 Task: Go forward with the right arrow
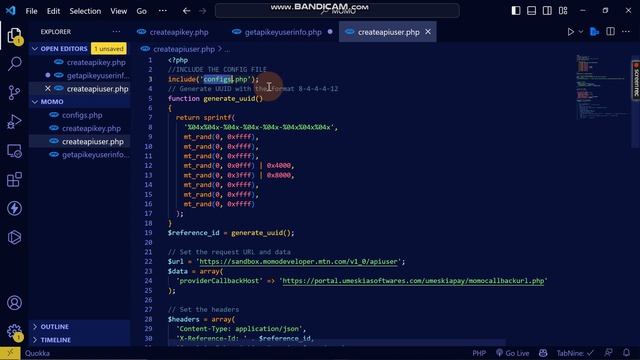[202, 11]
